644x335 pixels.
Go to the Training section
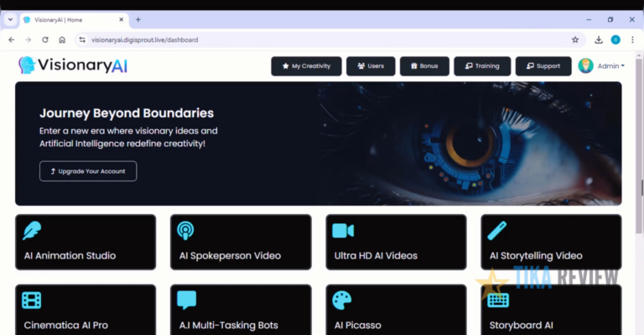pos(482,66)
